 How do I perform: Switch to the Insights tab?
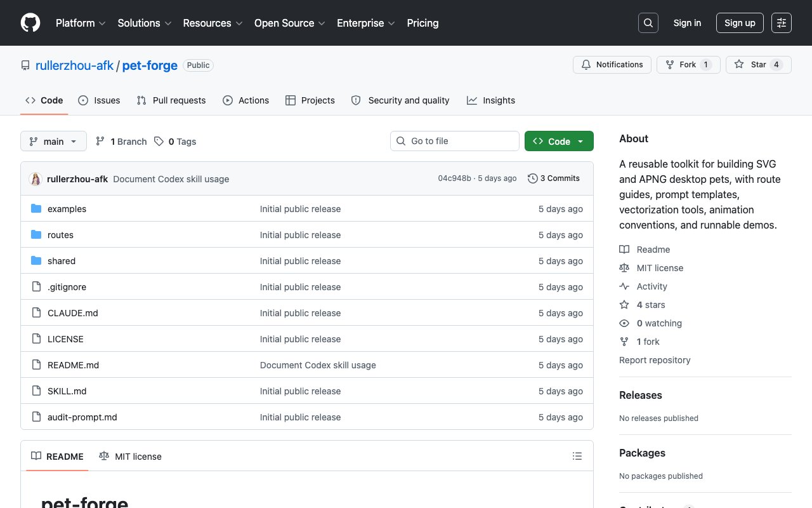pyautogui.click(x=491, y=100)
